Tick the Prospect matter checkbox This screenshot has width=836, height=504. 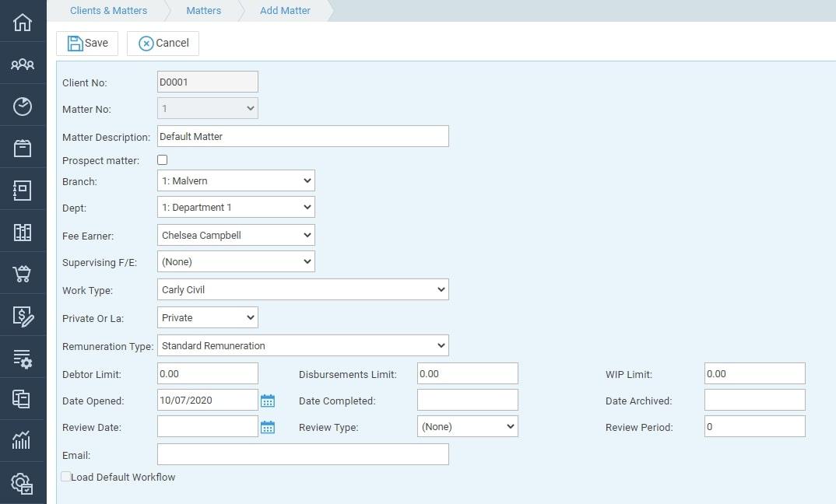pyautogui.click(x=163, y=160)
